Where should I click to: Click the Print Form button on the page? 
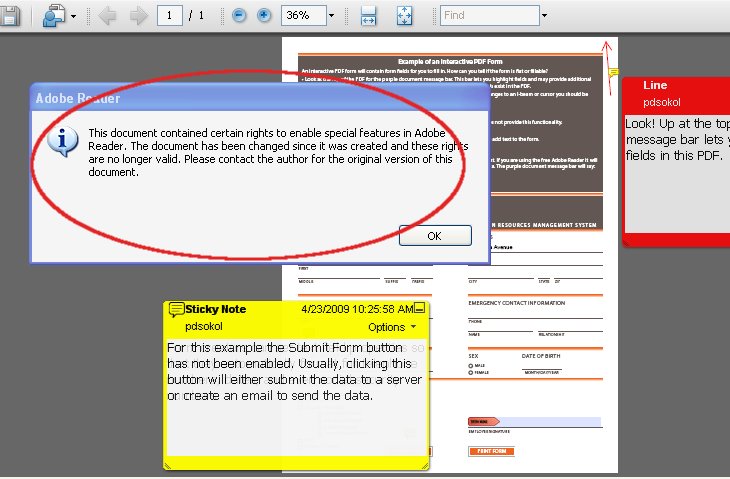click(x=492, y=451)
